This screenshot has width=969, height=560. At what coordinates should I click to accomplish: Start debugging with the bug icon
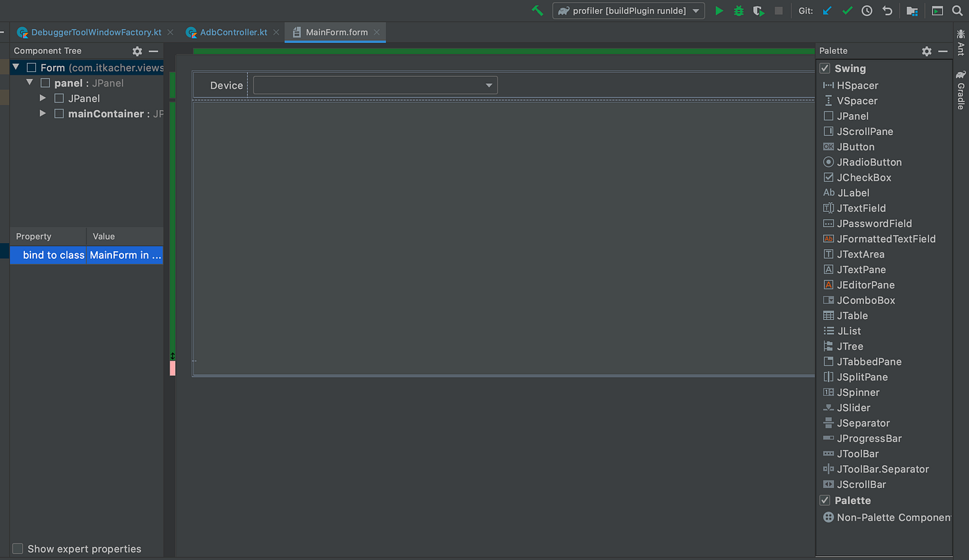738,10
